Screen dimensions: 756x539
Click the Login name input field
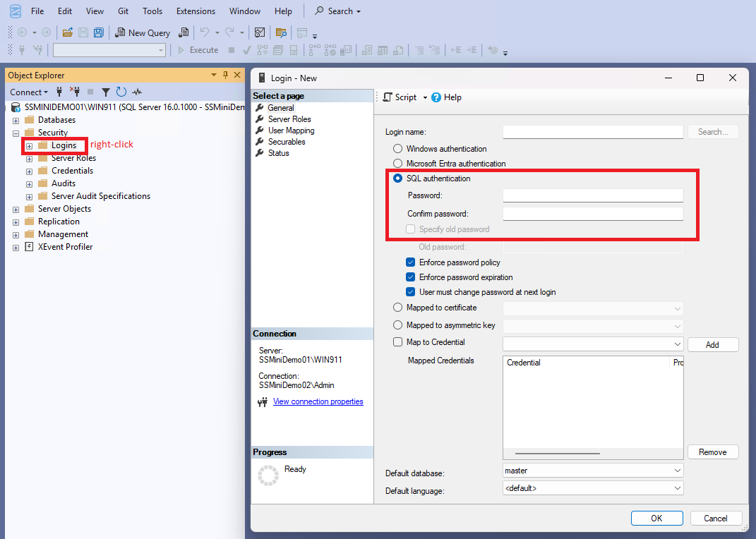pos(593,131)
